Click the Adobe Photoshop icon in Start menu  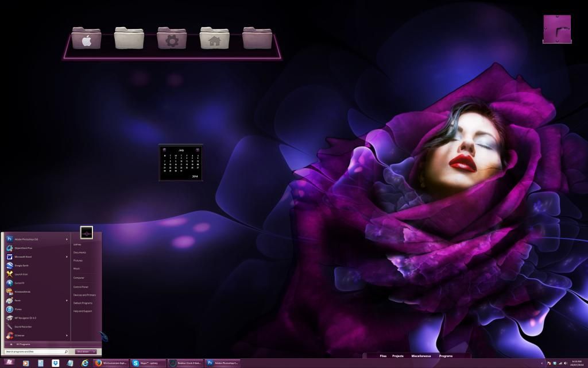[10, 239]
